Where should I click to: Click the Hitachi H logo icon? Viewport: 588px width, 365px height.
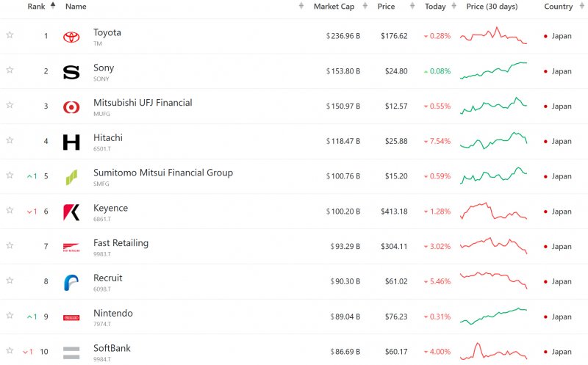[71, 142]
